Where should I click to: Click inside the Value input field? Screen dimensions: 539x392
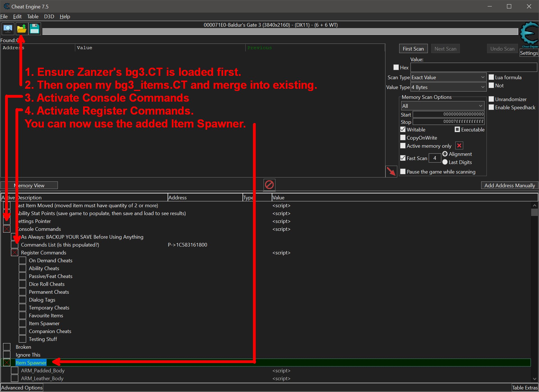pyautogui.click(x=473, y=67)
